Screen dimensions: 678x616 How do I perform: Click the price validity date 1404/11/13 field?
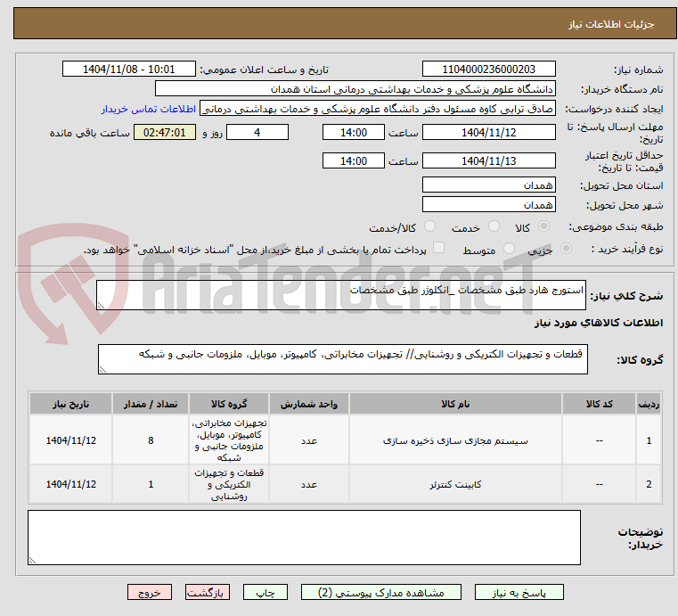point(488,161)
